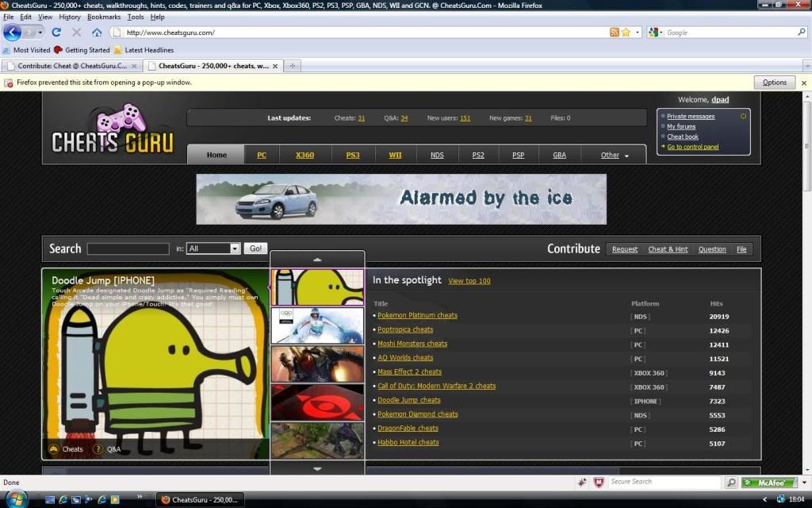The height and width of the screenshot is (508, 812).
Task: Click the page vertical scrollbar thumb
Action: coord(806,148)
